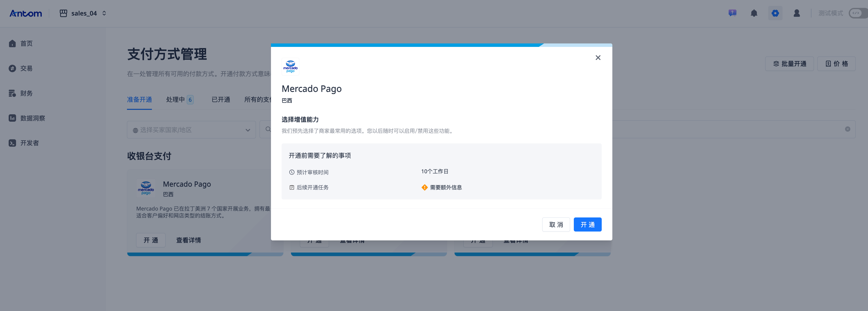
Task: Click 开通 on the Mercado Pago card
Action: click(x=151, y=240)
